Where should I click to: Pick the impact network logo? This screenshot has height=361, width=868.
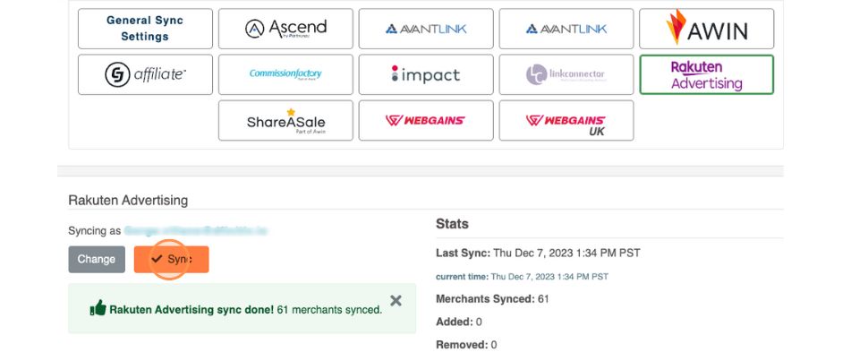pos(426,74)
